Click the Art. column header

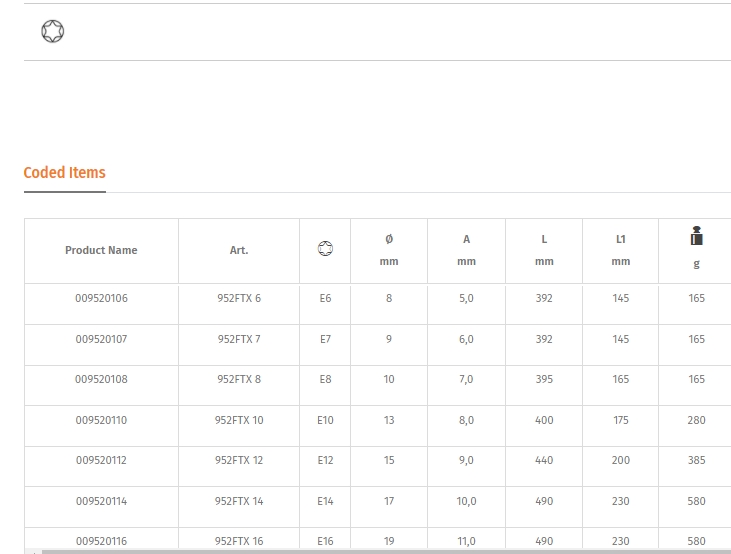239,250
